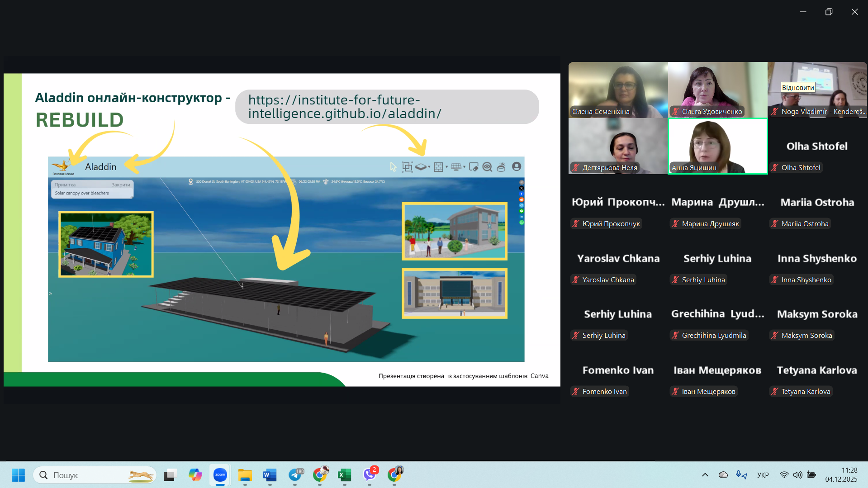The width and height of the screenshot is (868, 488).
Task: Open Excel from the taskbar
Action: (x=344, y=475)
